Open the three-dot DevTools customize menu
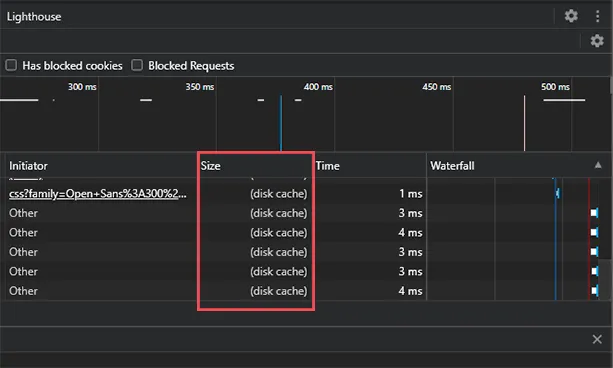The width and height of the screenshot is (613, 368). (x=597, y=16)
